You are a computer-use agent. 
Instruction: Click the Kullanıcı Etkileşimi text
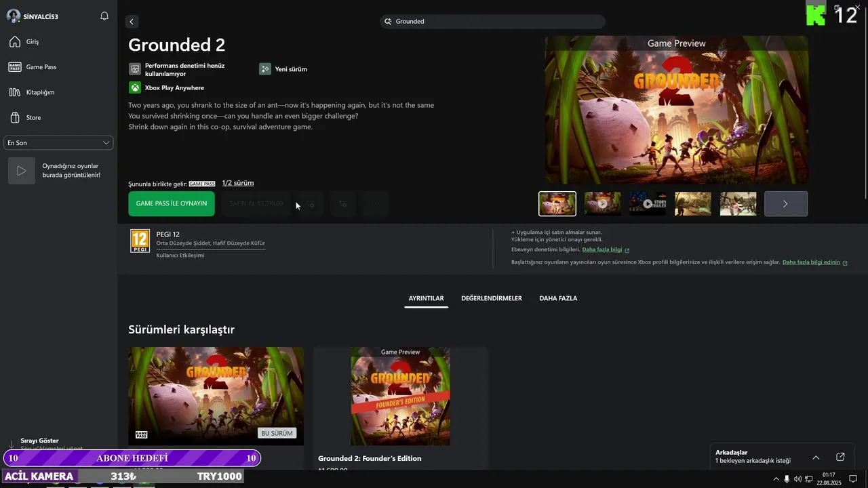[x=180, y=256]
